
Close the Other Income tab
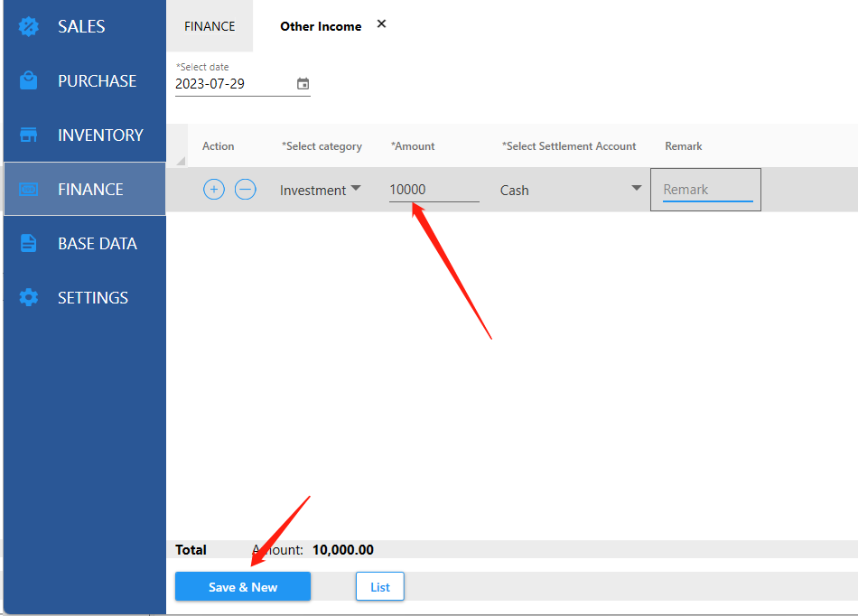tap(381, 24)
